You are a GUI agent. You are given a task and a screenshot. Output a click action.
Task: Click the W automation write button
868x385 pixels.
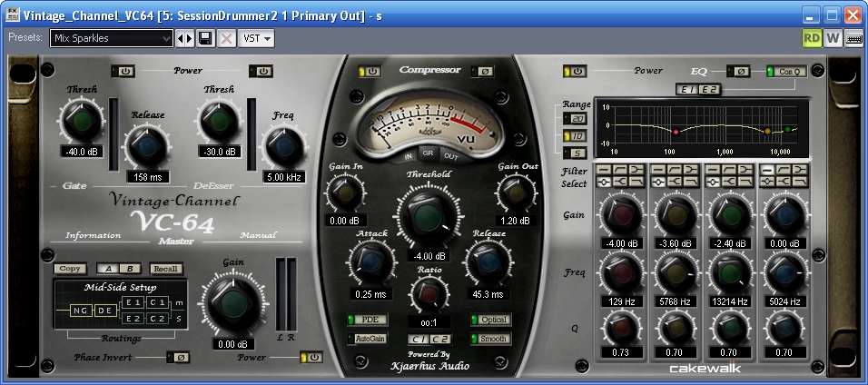click(x=833, y=38)
